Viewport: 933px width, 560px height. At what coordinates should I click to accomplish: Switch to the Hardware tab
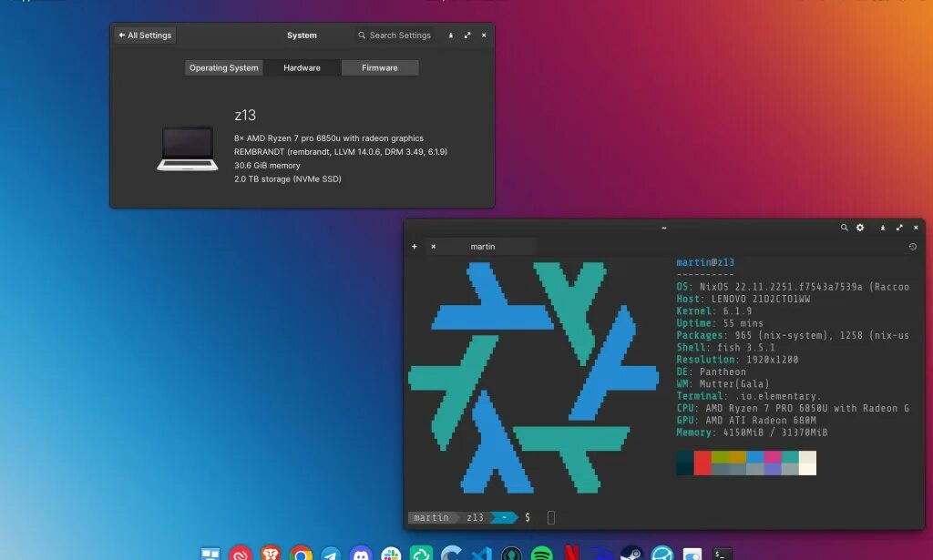pyautogui.click(x=302, y=67)
